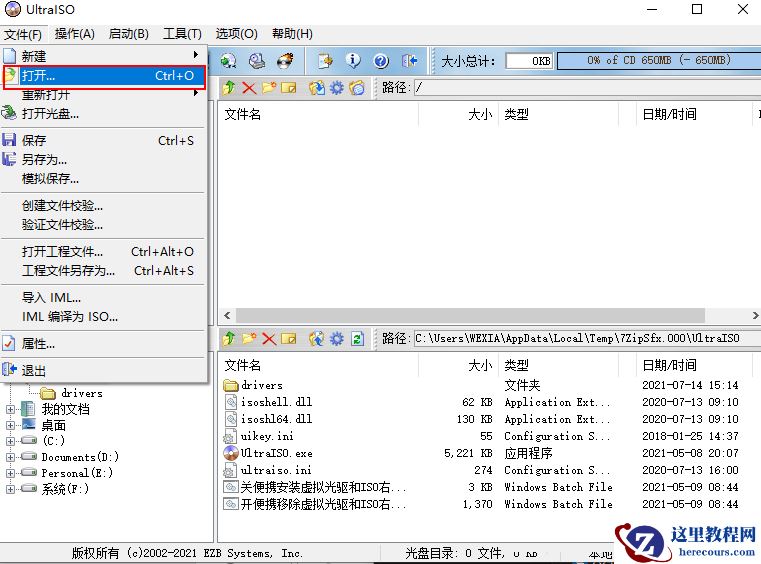Click extract icon in image pane toolbar
The image size is (761, 564).
tap(317, 88)
